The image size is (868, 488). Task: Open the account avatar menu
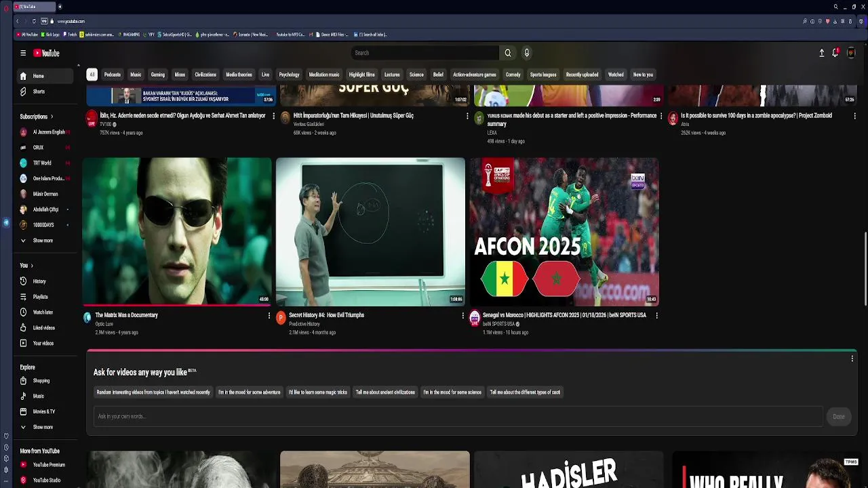point(851,53)
